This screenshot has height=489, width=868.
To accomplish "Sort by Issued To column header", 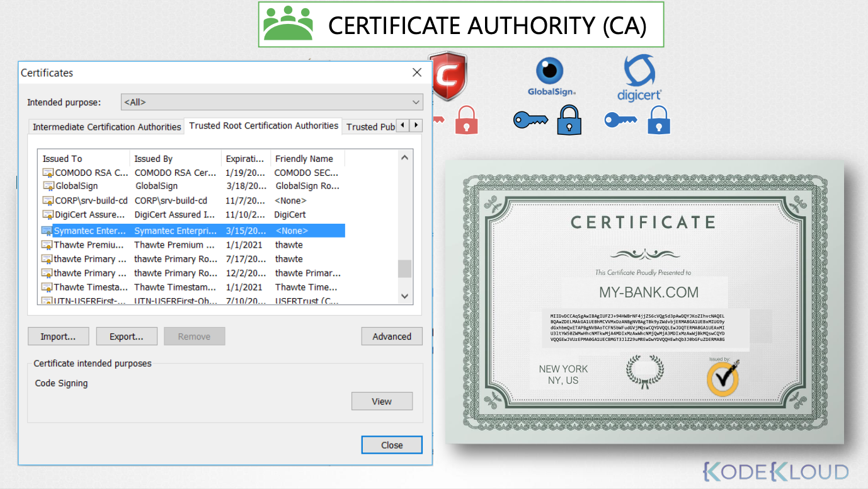I will (84, 159).
